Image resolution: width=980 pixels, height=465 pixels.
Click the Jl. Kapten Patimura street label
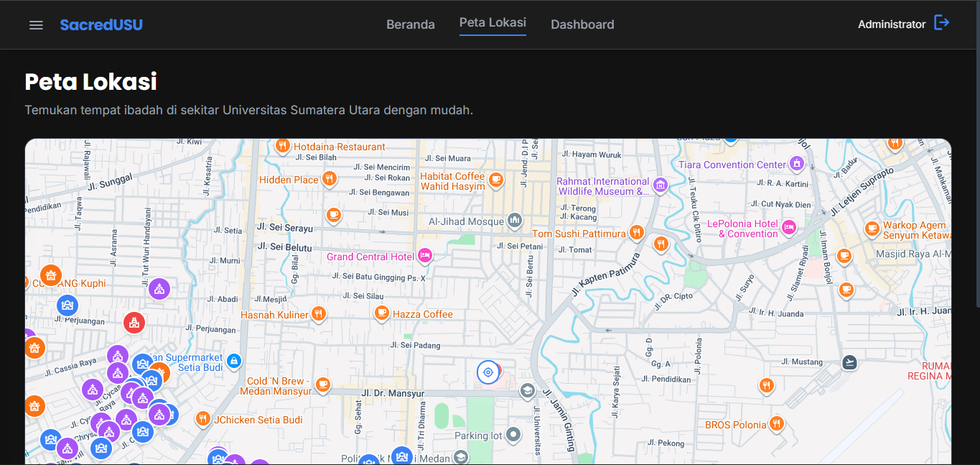coord(605,274)
